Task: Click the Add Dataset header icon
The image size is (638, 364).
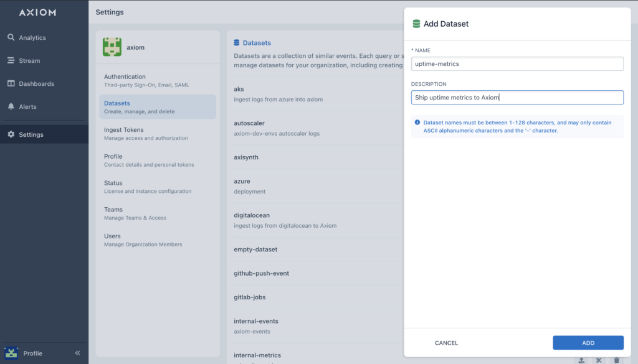Action: coord(416,24)
